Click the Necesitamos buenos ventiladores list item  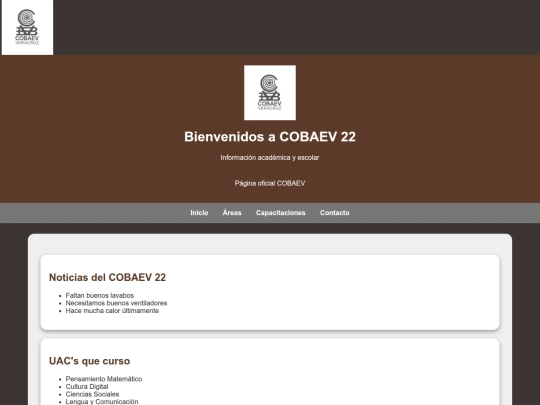click(116, 303)
